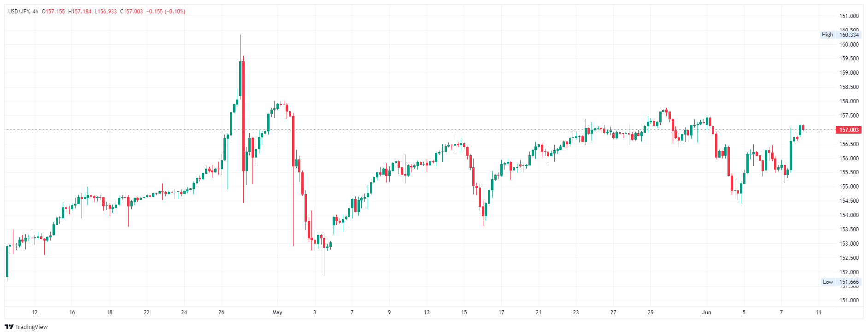Screen dimensions: 868x335
Task: Open the TradingView text link
Action: click(31, 327)
